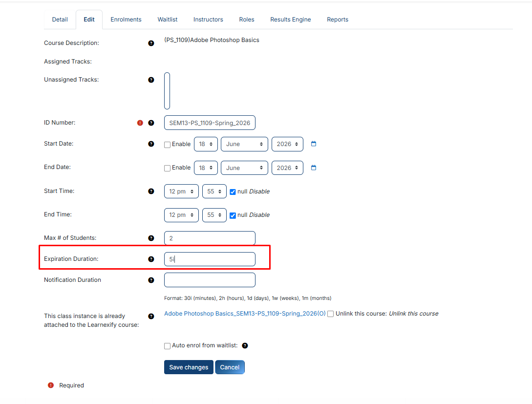Click the red required icon beside ID Number

coord(140,123)
